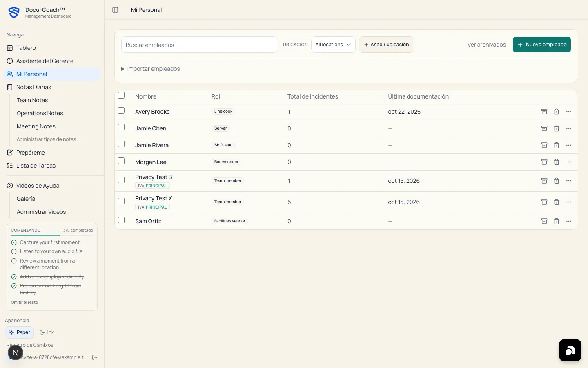The width and height of the screenshot is (588, 368).
Task: Check the Avery Brooks row checkbox
Action: [121, 110]
